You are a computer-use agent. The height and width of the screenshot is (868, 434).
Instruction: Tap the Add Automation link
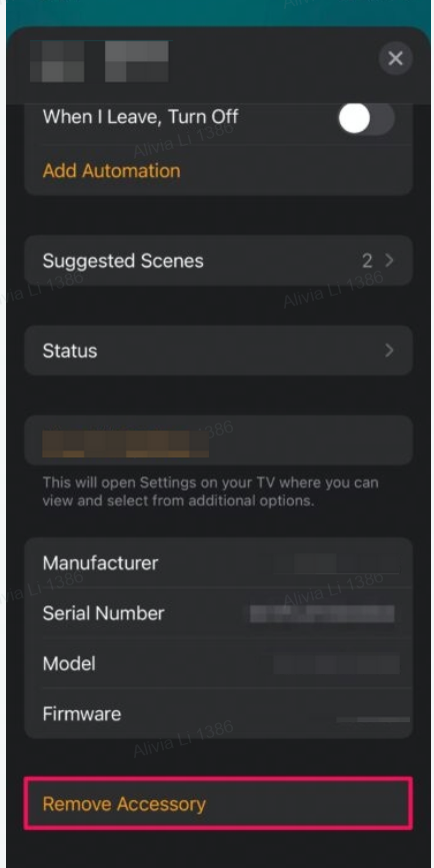pos(111,171)
